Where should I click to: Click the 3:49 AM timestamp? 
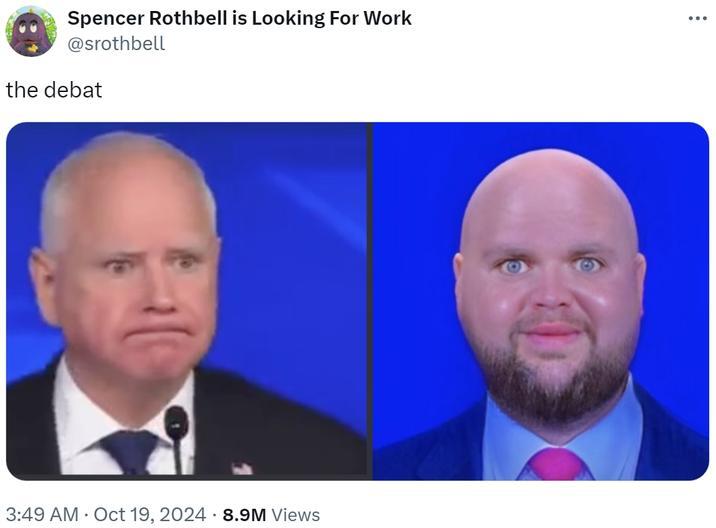42,515
